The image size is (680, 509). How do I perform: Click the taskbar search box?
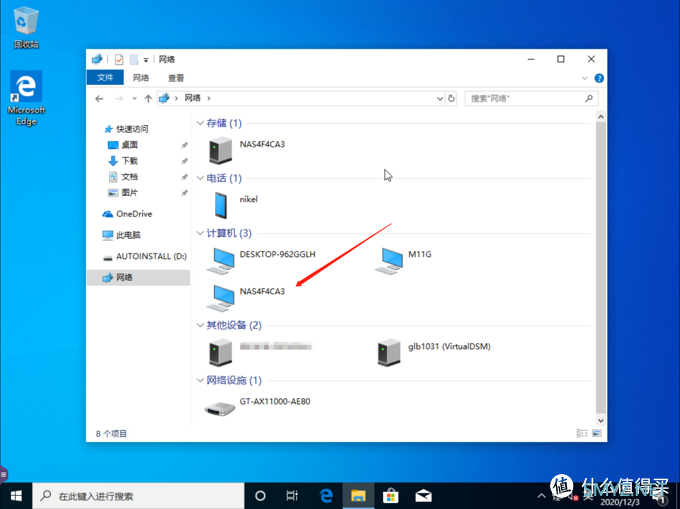click(138, 496)
